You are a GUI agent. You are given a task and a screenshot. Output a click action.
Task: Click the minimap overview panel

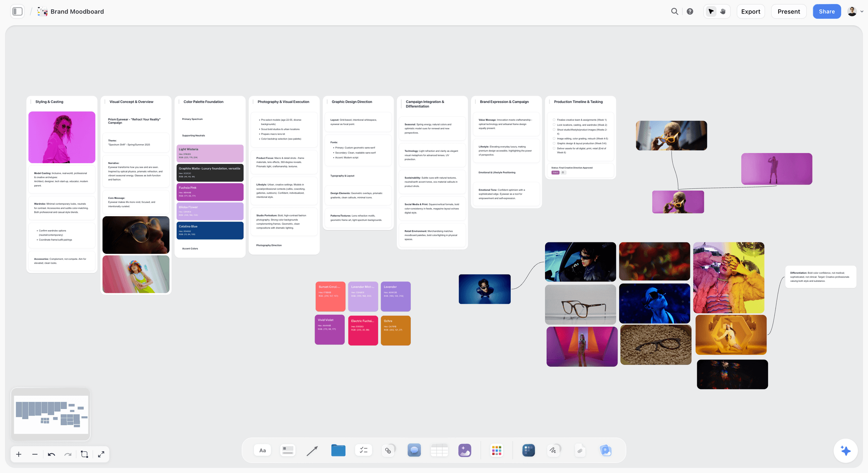51,415
